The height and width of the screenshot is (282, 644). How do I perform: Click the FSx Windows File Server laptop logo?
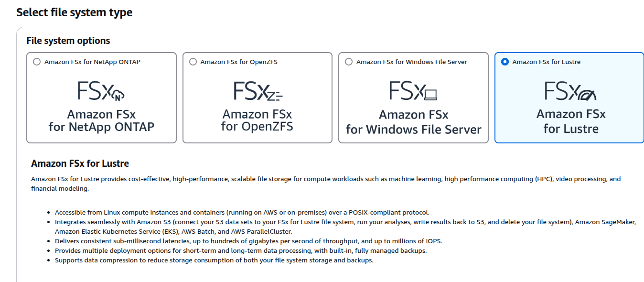coord(413,91)
